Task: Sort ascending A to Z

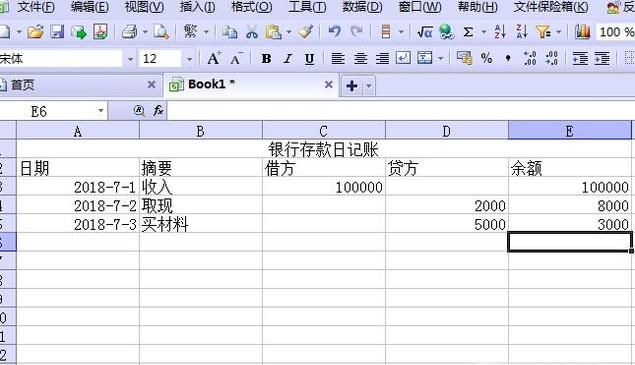Action: pos(500,32)
